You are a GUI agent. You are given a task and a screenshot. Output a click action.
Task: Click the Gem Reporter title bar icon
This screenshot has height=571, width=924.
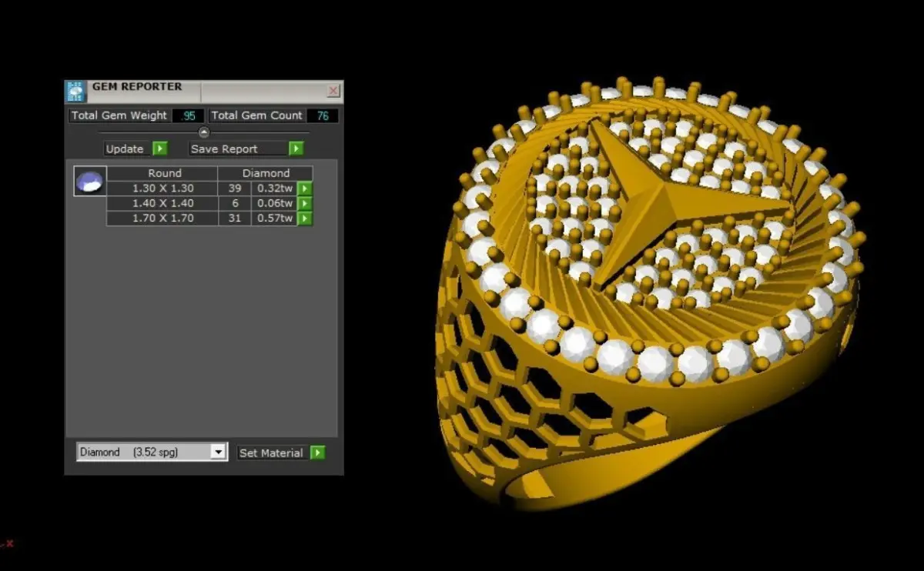pyautogui.click(x=75, y=92)
